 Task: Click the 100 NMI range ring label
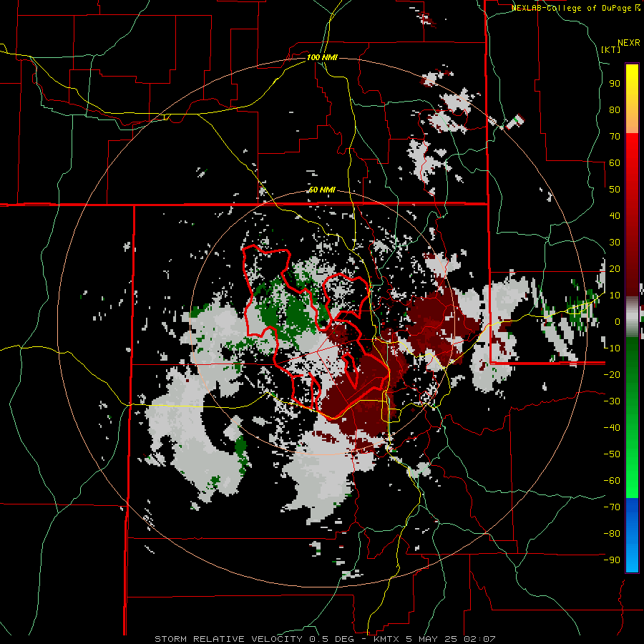(x=322, y=57)
